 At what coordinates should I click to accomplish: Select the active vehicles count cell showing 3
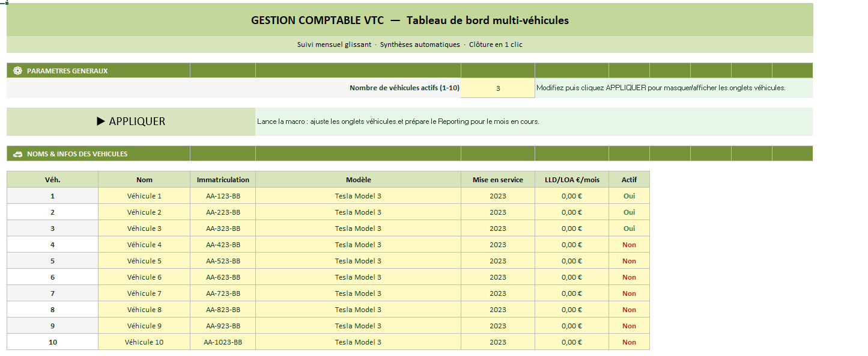[498, 88]
